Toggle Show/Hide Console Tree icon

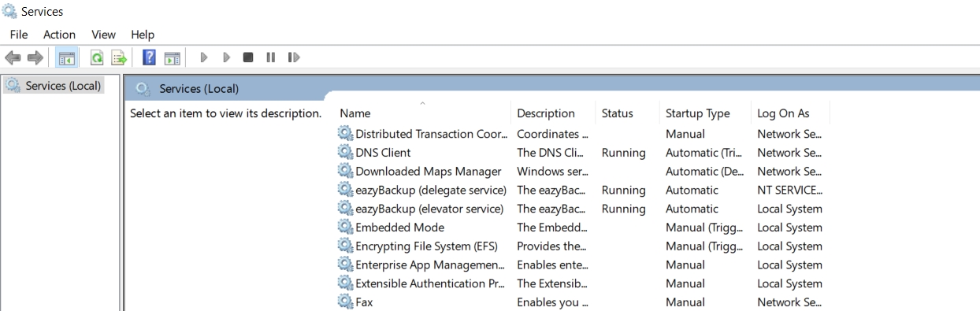(x=67, y=57)
